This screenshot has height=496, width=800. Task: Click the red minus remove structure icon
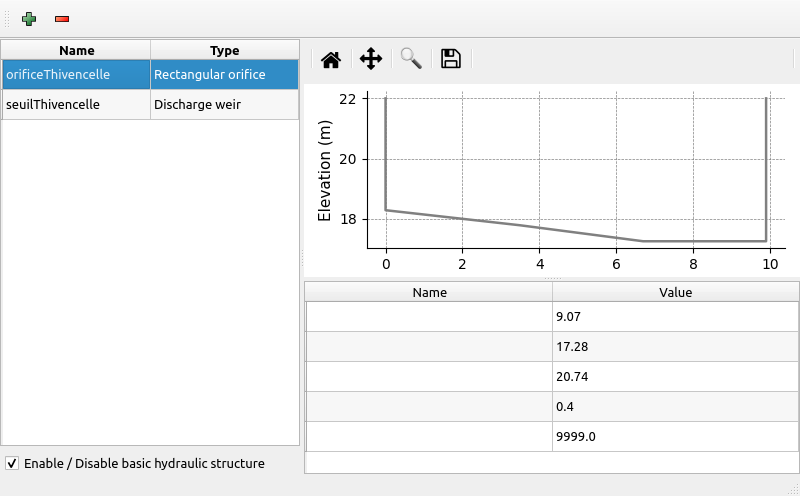coord(62,19)
